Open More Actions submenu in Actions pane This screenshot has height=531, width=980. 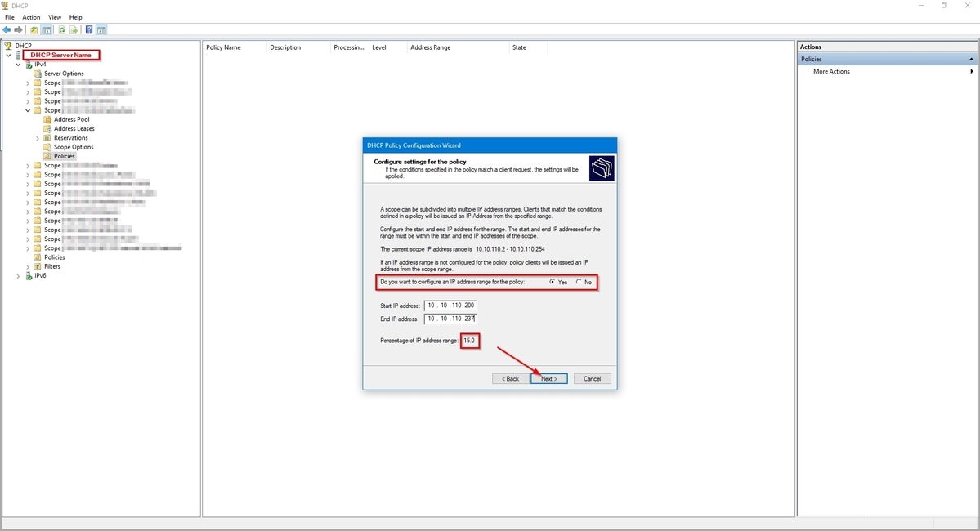pos(831,72)
